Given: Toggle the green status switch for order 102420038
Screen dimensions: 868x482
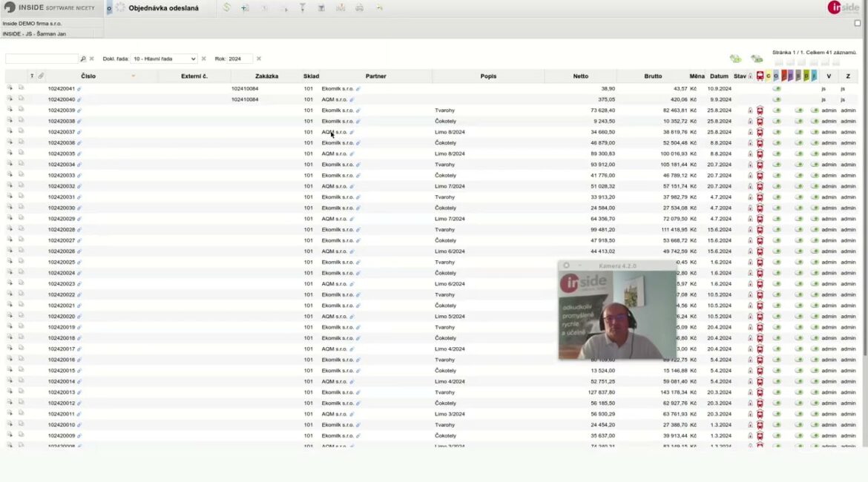Looking at the screenshot, I should tap(777, 121).
